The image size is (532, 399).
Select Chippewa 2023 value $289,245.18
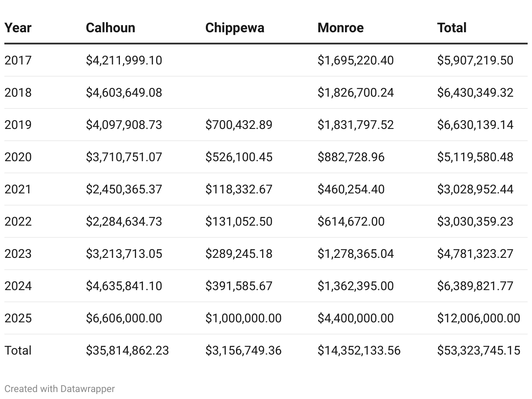[x=239, y=254]
